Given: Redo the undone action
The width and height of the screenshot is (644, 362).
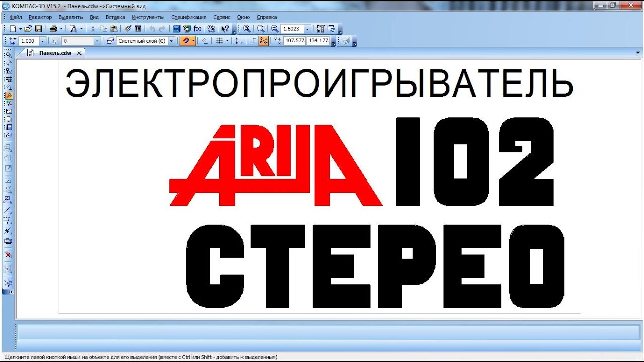Looking at the screenshot, I should click(x=162, y=29).
